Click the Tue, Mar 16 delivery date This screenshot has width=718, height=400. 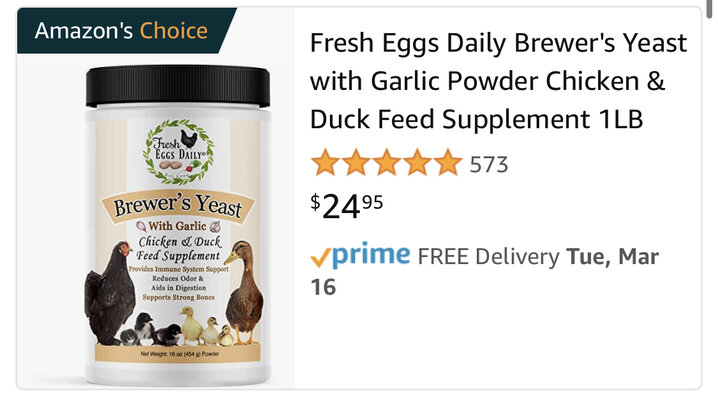coord(484,272)
